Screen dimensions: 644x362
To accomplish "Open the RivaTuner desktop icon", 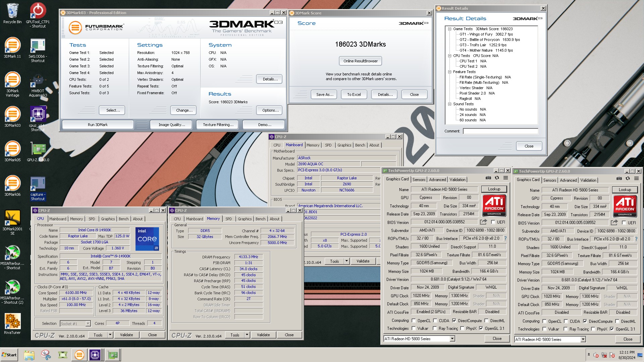I will pyautogui.click(x=12, y=324).
